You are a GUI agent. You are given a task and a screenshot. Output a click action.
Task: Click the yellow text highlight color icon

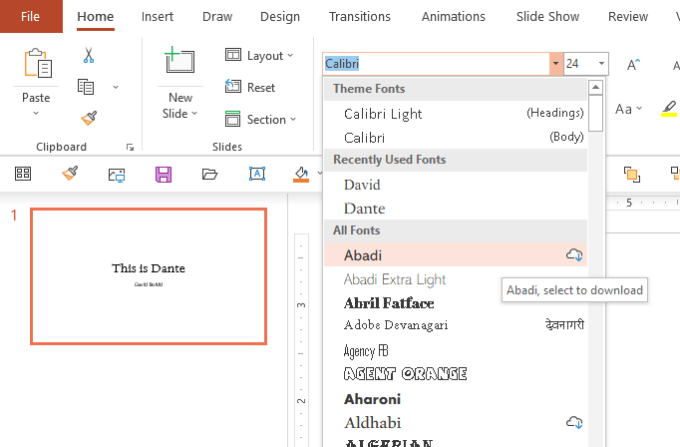click(669, 109)
